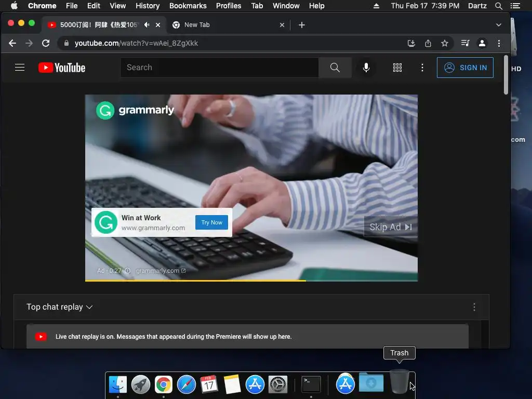Open Chrome's three-dot customize menu
The height and width of the screenshot is (399, 532).
pyautogui.click(x=499, y=43)
